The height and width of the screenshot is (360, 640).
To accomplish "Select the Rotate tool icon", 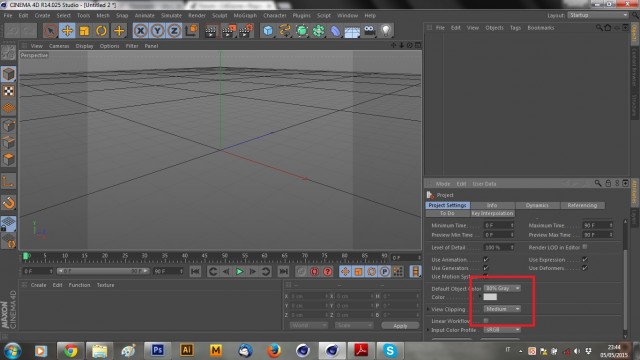I will (101, 31).
